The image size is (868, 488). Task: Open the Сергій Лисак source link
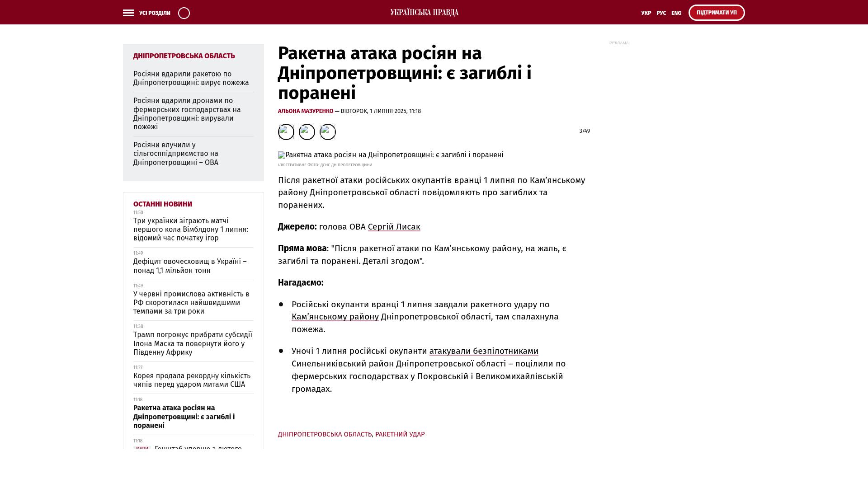[394, 227]
